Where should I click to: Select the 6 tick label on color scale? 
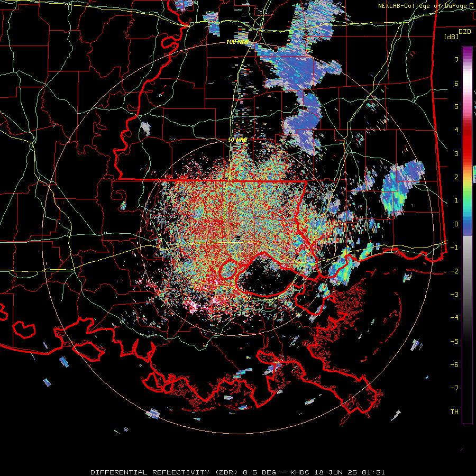(x=456, y=83)
